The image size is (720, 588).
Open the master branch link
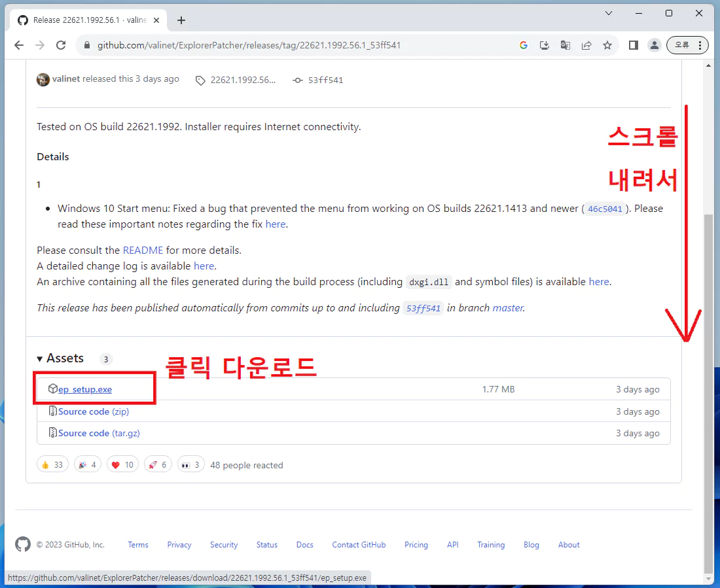(x=508, y=307)
